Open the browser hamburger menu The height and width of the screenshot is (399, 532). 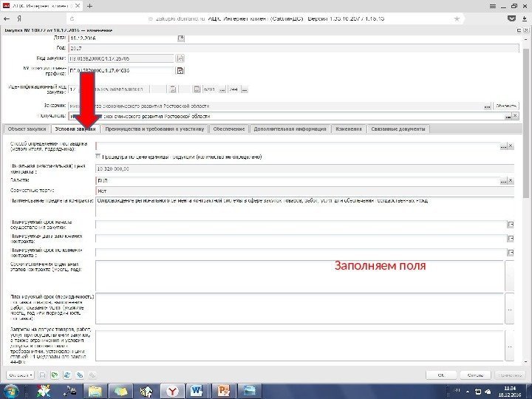(x=493, y=6)
